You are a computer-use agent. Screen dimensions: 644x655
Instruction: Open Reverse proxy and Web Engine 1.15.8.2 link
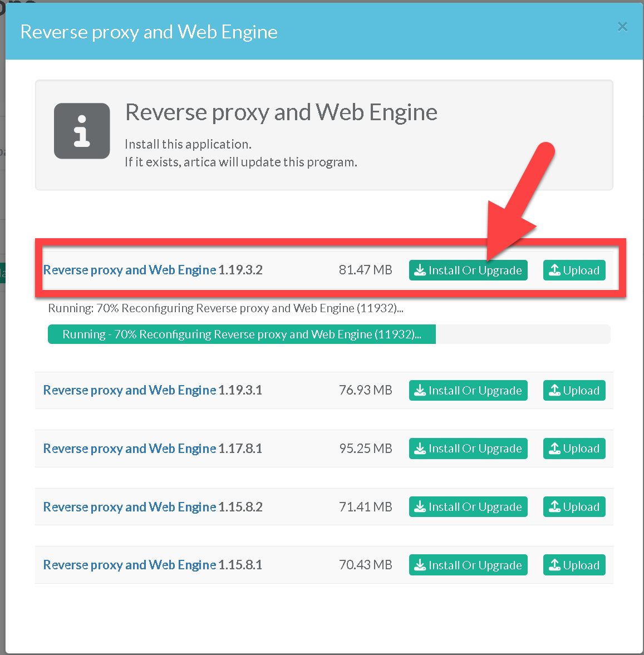point(130,507)
